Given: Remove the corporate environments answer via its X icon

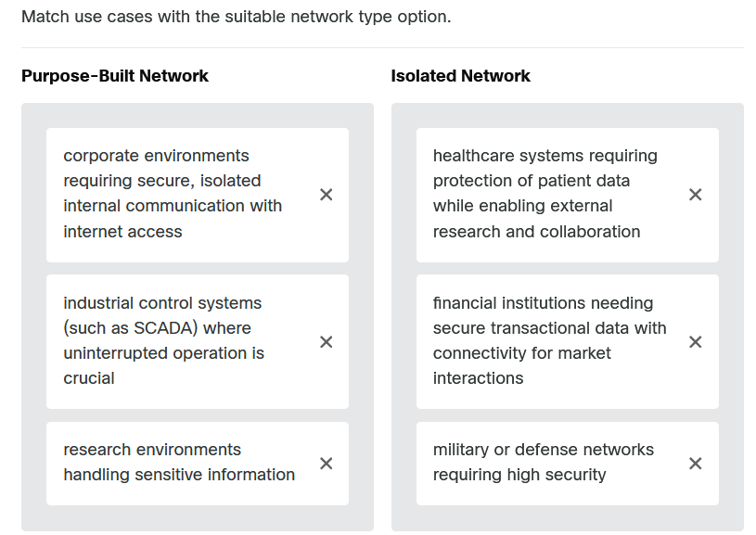Looking at the screenshot, I should pos(326,194).
